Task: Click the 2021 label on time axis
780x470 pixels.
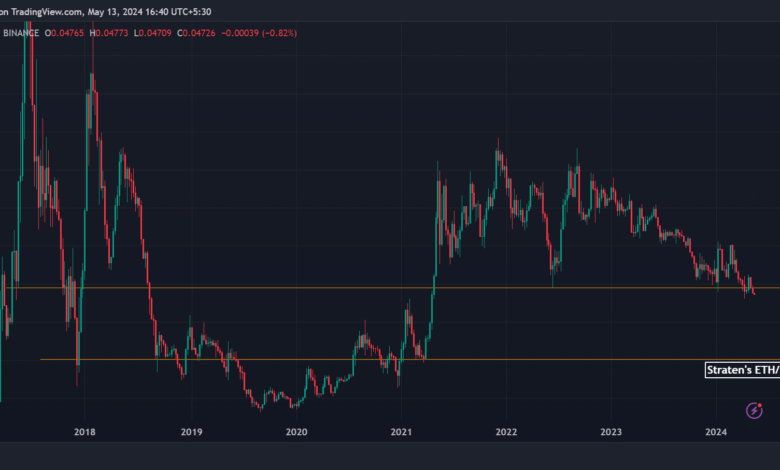Action: point(401,432)
